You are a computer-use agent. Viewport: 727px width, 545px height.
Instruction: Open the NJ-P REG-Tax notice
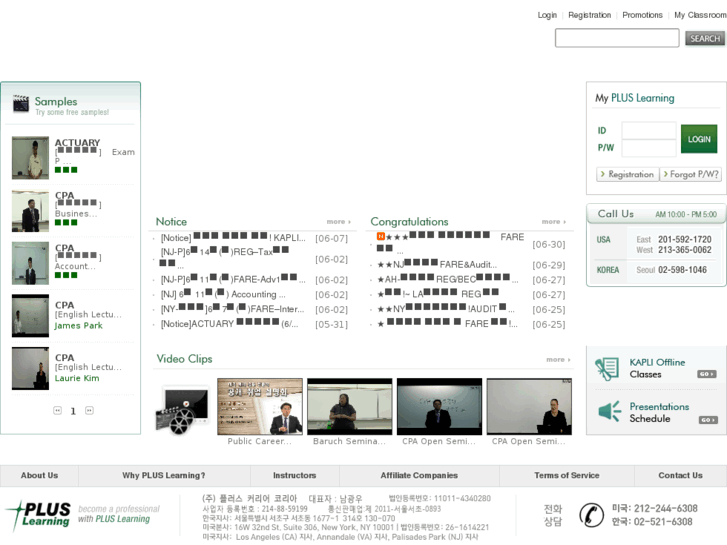[x=225, y=257]
